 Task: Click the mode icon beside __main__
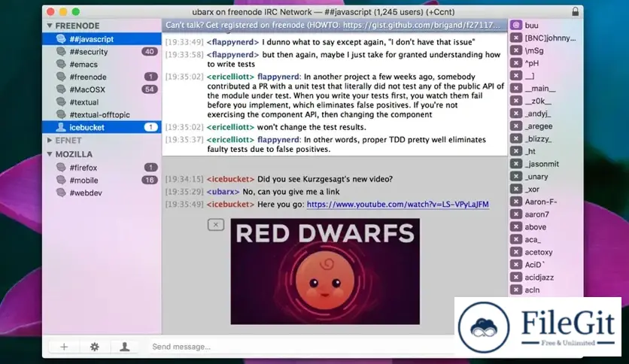point(516,88)
